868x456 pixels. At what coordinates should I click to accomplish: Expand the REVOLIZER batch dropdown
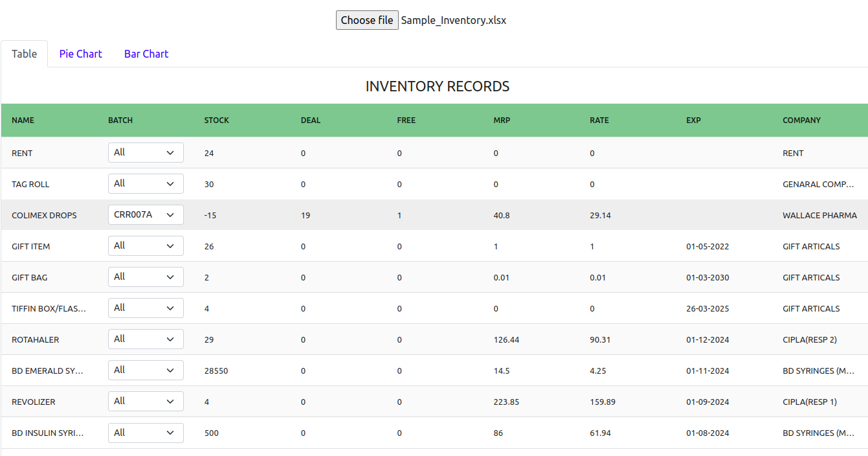[146, 401]
